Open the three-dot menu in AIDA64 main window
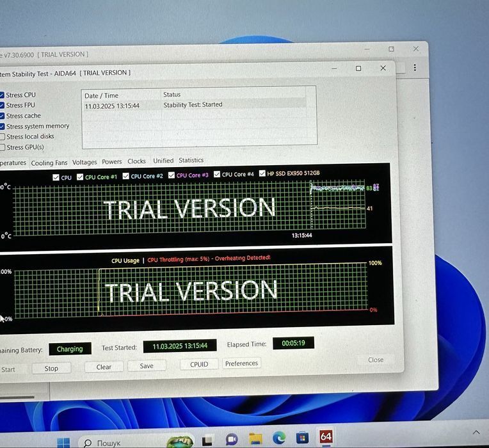The width and height of the screenshot is (489, 448). pyautogui.click(x=415, y=67)
